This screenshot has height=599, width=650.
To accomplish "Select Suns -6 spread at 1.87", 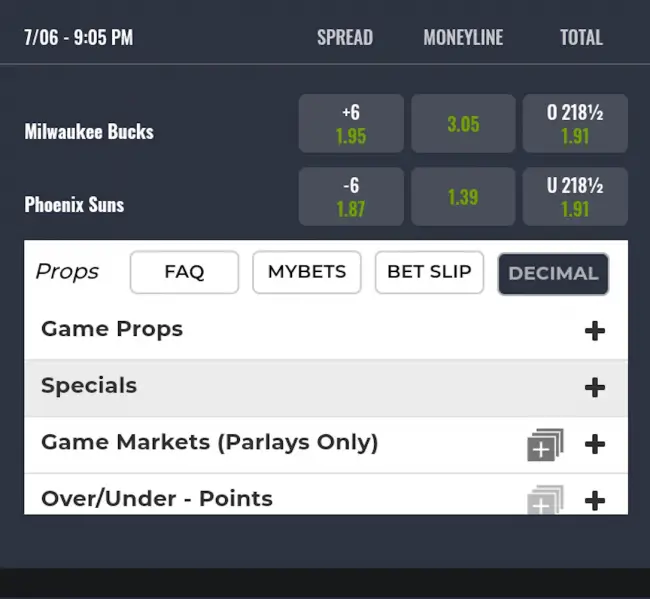I will pos(351,197).
